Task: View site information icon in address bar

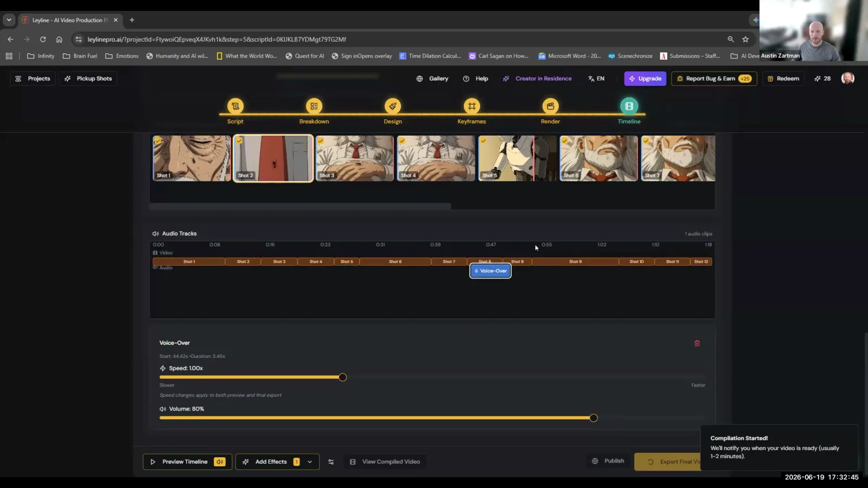Action: coord(79,40)
